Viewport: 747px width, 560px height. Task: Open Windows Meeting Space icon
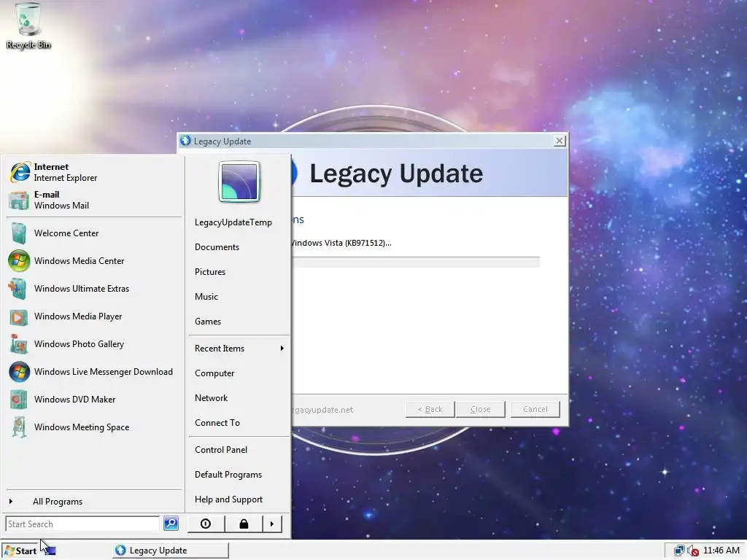pyautogui.click(x=18, y=427)
